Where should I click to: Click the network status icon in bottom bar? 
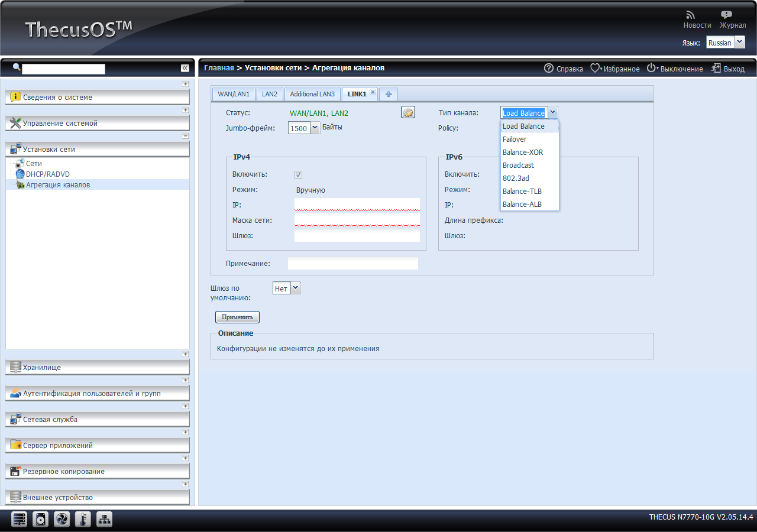pyautogui.click(x=105, y=520)
